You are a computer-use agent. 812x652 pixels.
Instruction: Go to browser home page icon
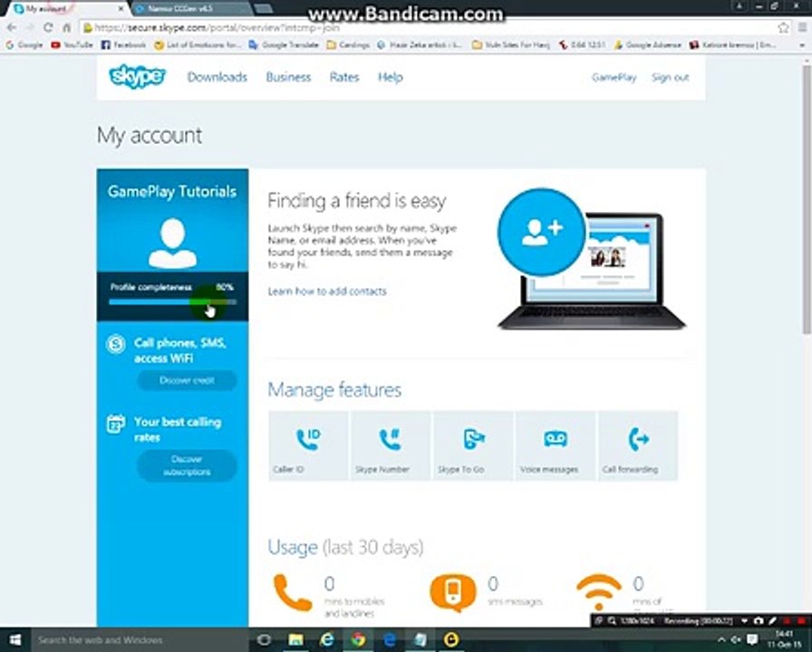(x=66, y=27)
